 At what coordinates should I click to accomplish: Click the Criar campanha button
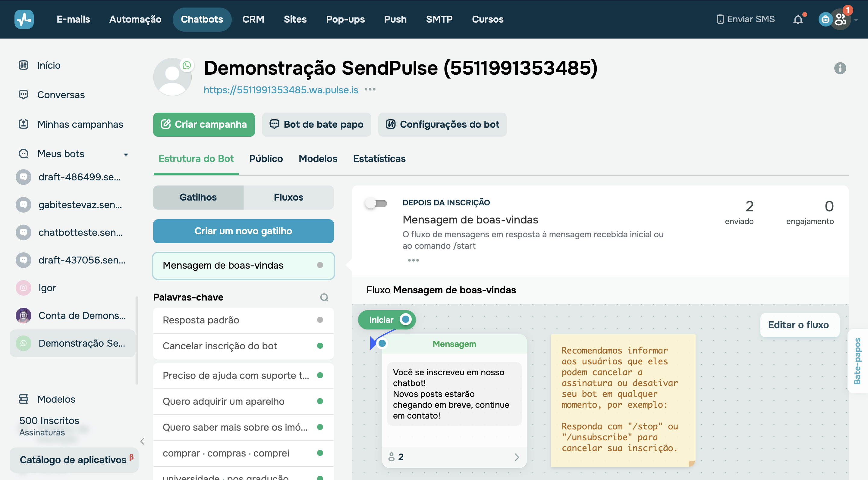tap(204, 125)
